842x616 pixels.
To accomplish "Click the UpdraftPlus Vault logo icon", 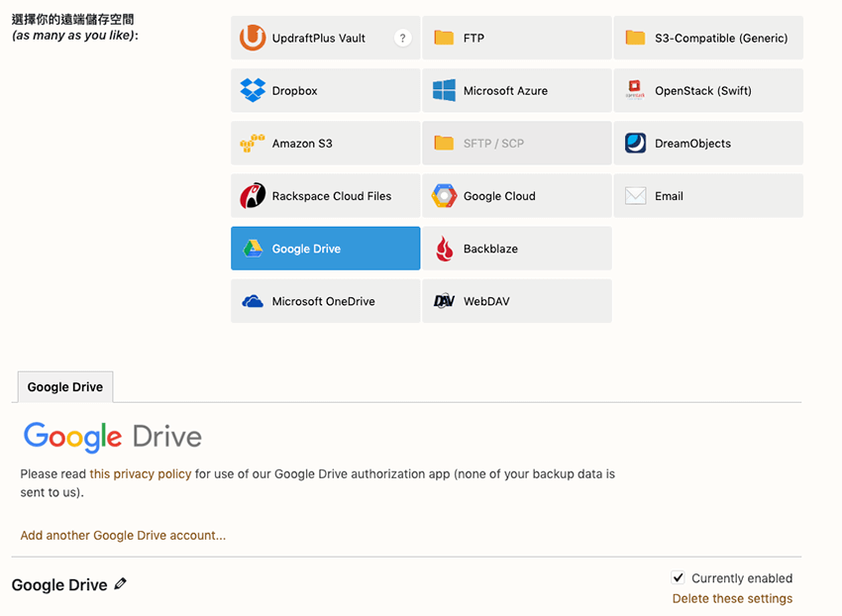I will [253, 38].
